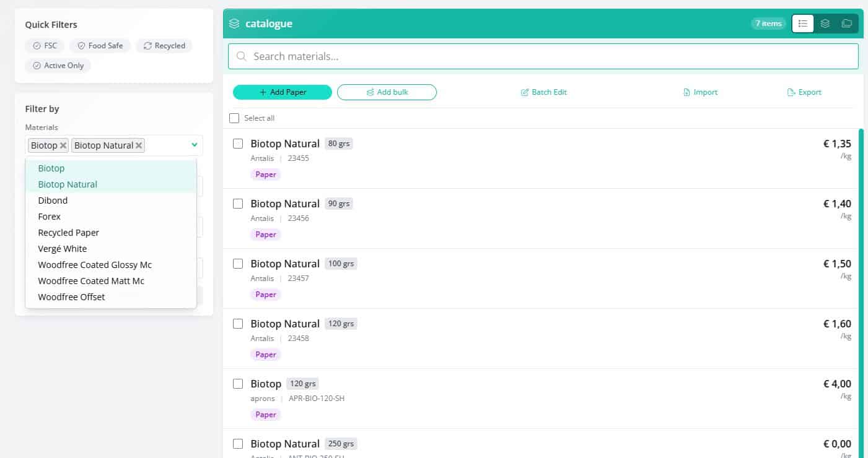Collapse the Materials dropdown arrow
This screenshot has height=458, width=868.
(x=195, y=145)
